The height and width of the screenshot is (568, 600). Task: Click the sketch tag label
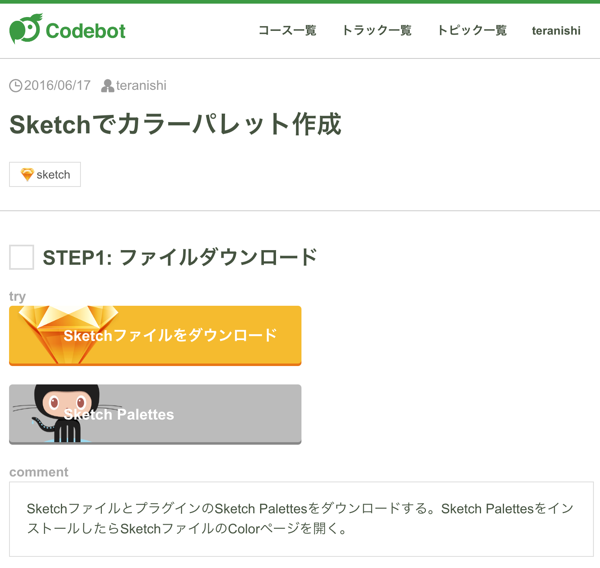53,174
